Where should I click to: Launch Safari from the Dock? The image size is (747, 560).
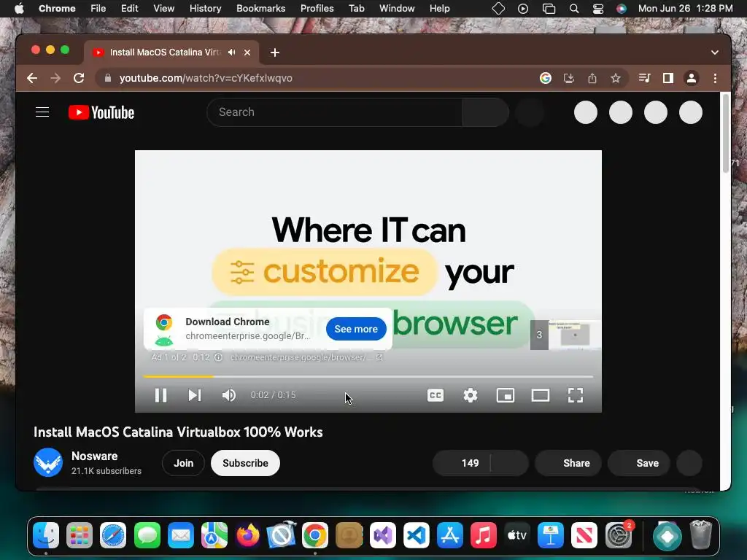pyautogui.click(x=113, y=535)
